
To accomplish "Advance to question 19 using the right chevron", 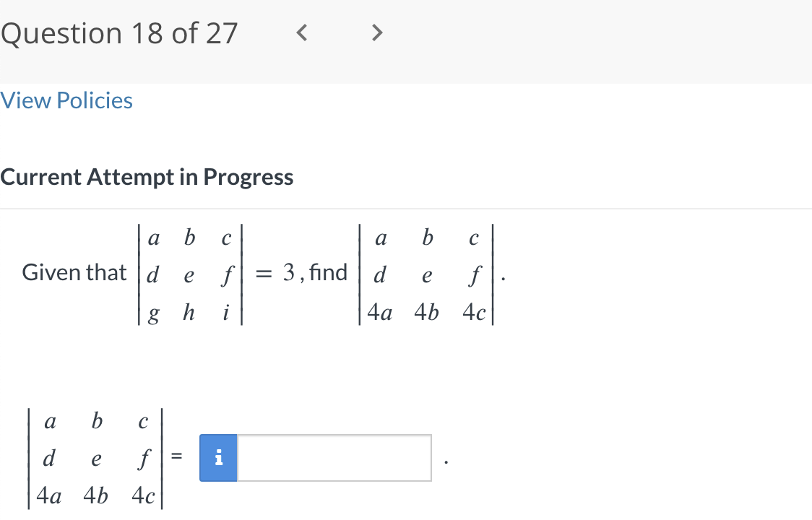I will pyautogui.click(x=376, y=32).
